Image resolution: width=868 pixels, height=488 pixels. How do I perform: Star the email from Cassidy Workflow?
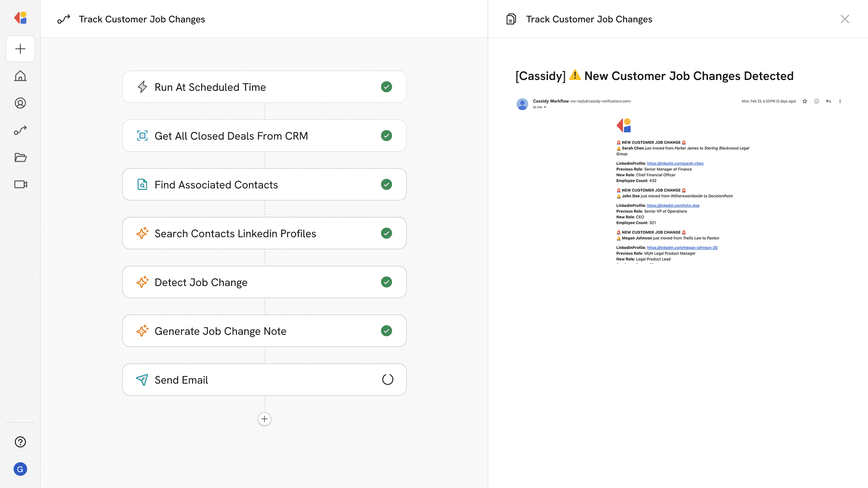805,101
